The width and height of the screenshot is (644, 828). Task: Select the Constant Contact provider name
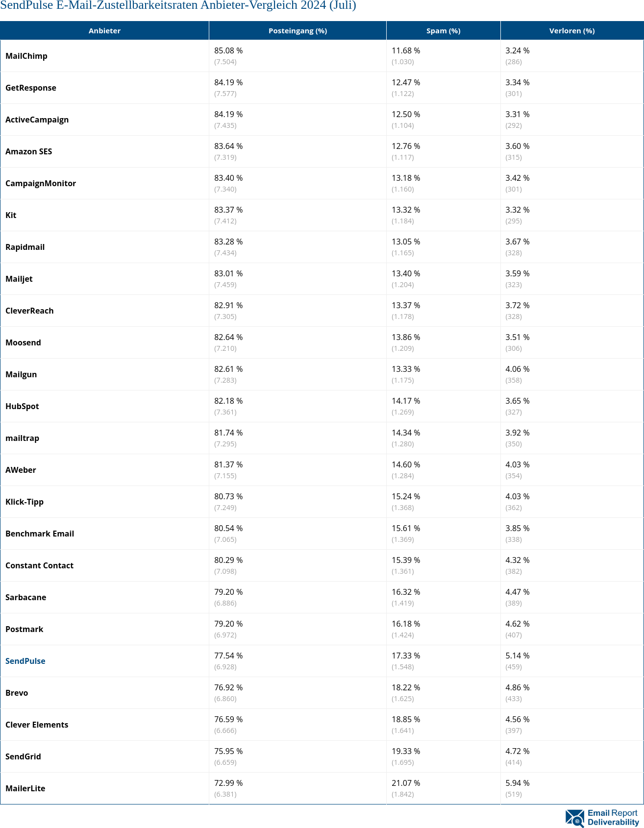click(x=40, y=565)
